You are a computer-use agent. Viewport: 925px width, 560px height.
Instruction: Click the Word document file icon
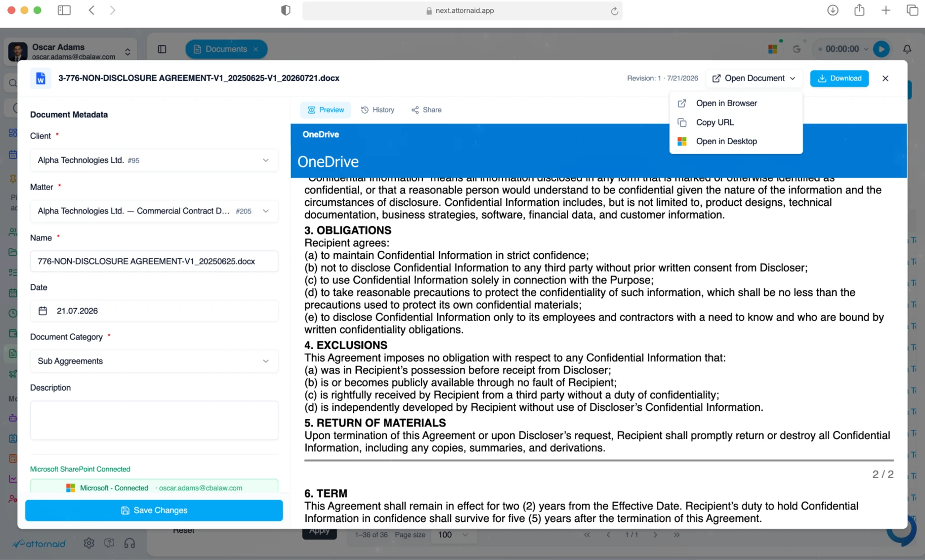(x=41, y=79)
